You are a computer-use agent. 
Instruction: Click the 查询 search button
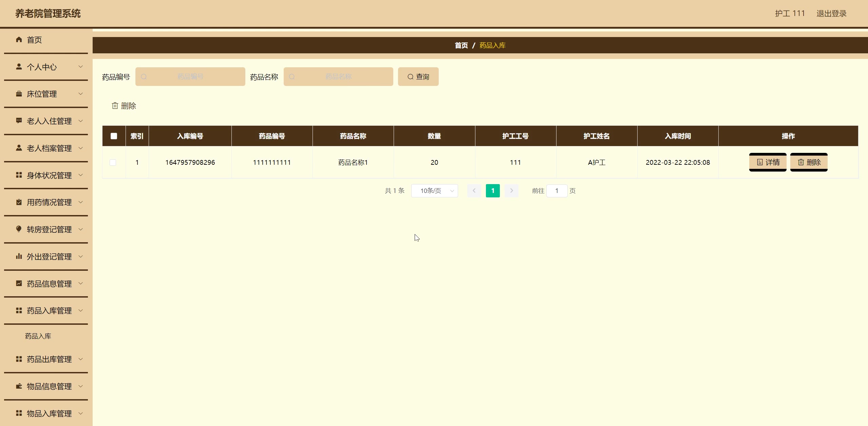(x=418, y=77)
